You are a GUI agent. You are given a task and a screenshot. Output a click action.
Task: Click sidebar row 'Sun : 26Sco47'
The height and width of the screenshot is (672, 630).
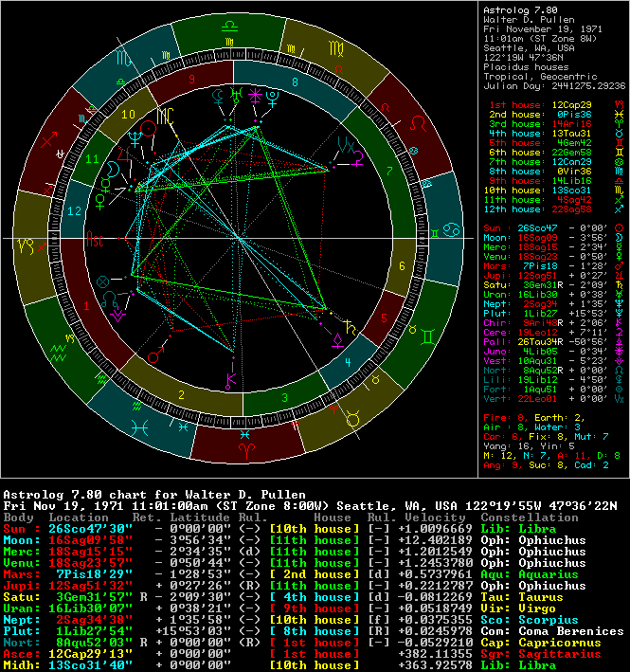coord(553,228)
